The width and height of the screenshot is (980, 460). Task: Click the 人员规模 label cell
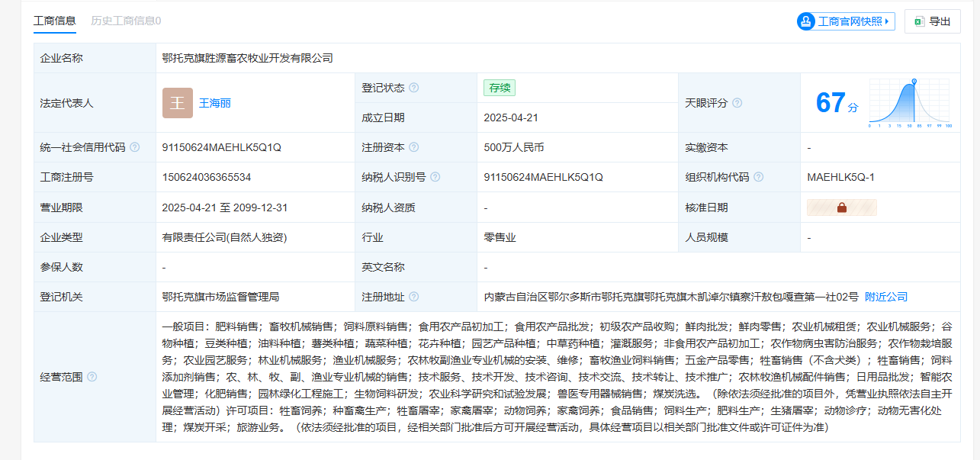coord(739,237)
